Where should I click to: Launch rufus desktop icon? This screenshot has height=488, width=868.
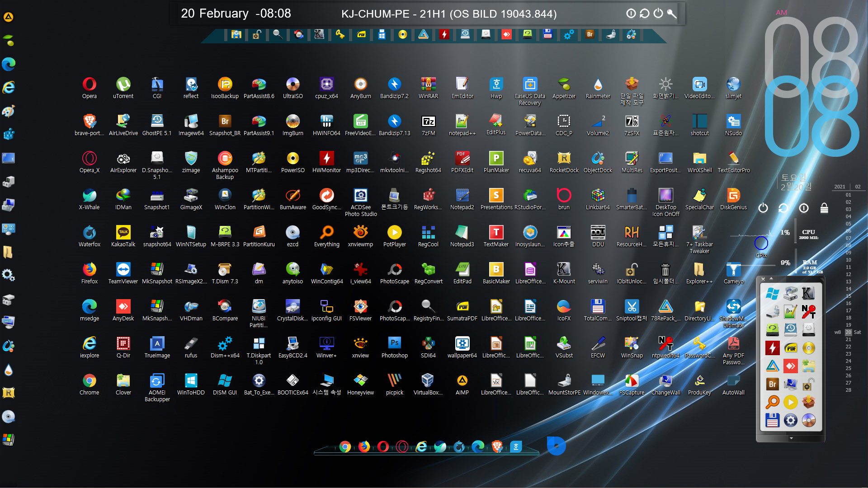191,347
